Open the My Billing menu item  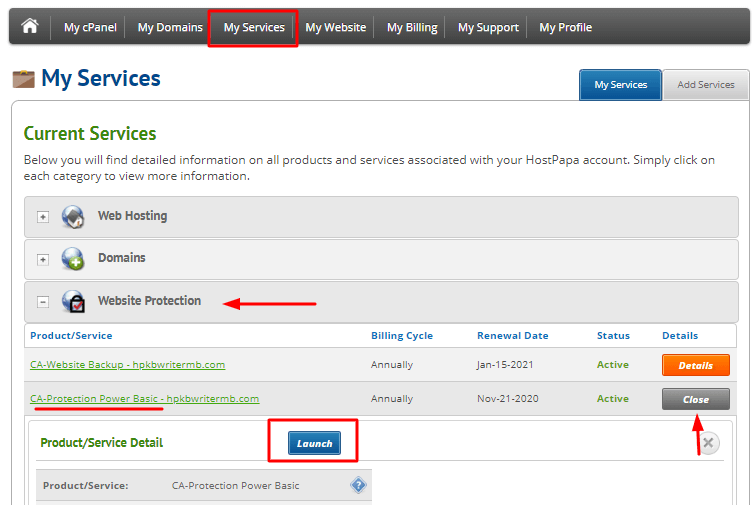[412, 27]
